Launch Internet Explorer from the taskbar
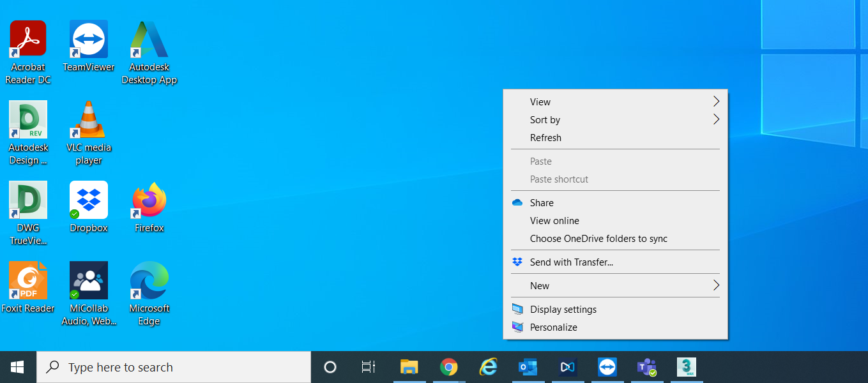Screen dimensions: 868x383 [489, 367]
